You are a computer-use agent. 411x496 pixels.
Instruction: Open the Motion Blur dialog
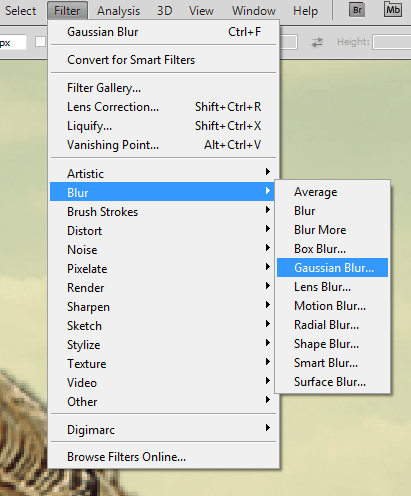coord(332,306)
